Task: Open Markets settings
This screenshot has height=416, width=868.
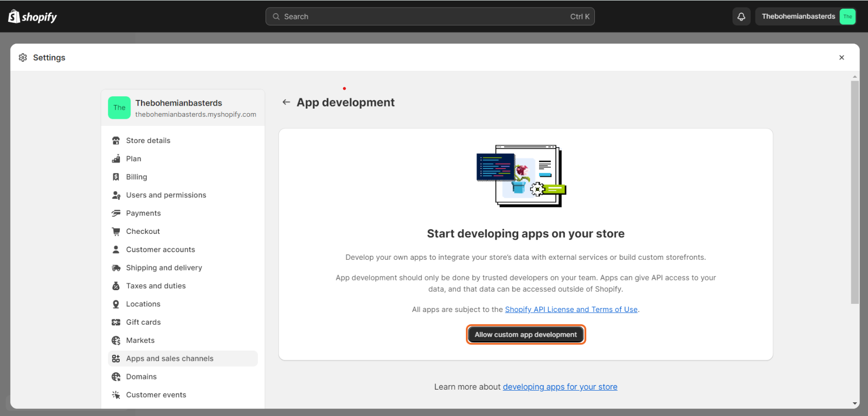Action: 183,340
